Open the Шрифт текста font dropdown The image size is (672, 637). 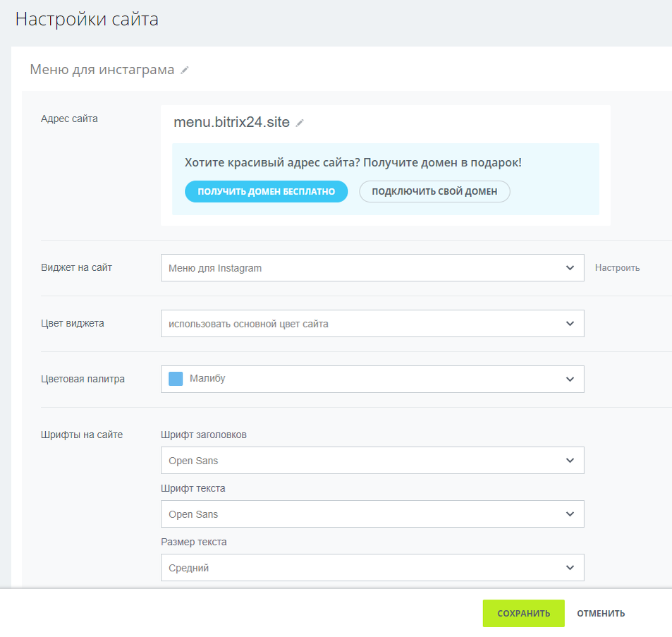(x=372, y=514)
